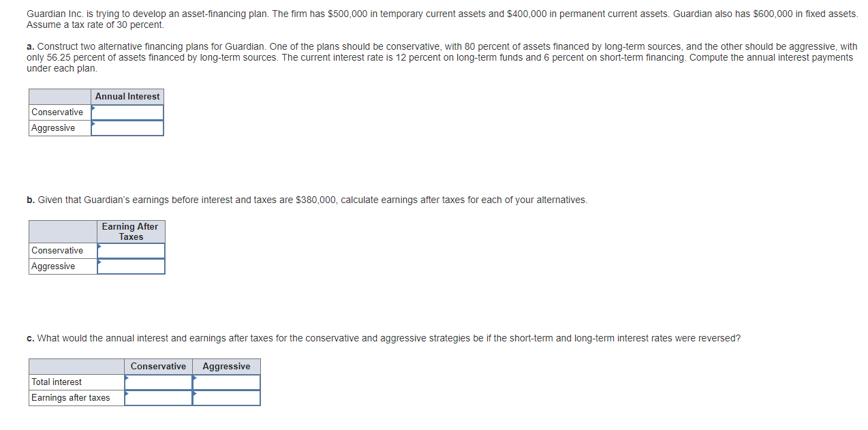Select the Annual Interest input for Conservative plan

click(x=129, y=112)
